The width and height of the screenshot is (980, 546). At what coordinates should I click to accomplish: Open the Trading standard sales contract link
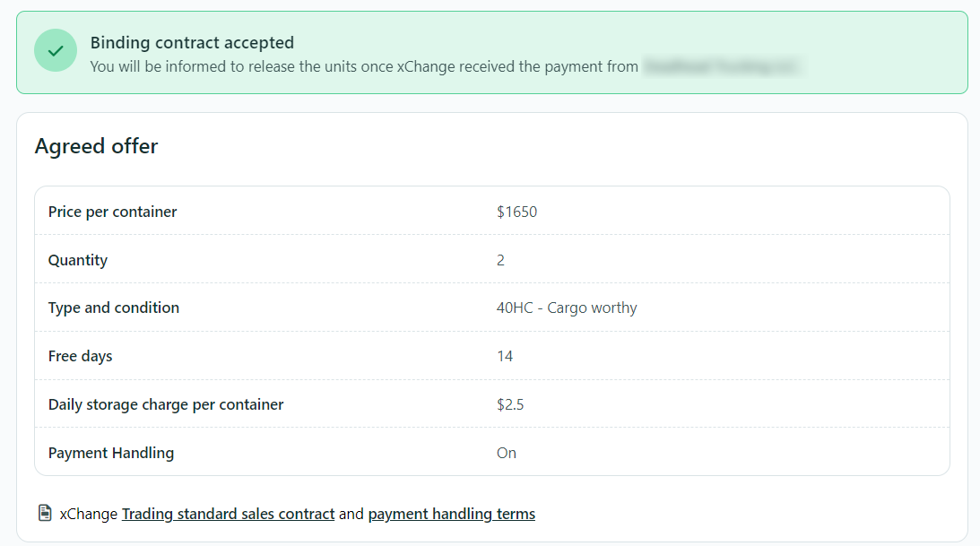[228, 515]
